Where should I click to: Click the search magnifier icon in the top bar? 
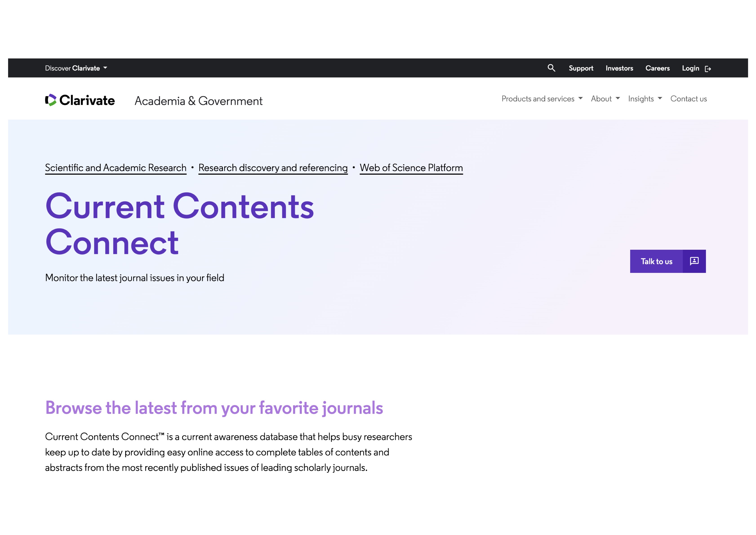551,68
